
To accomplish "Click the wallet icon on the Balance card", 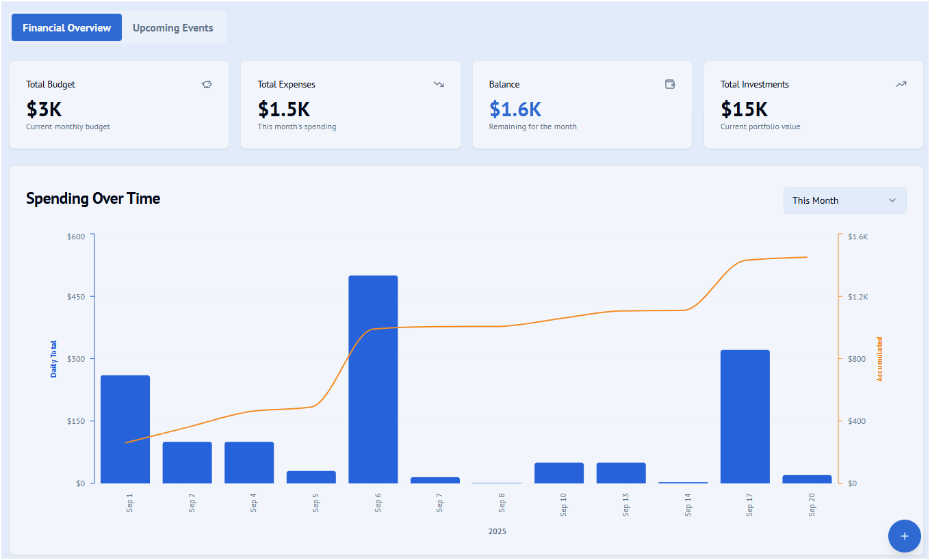I will tap(670, 84).
